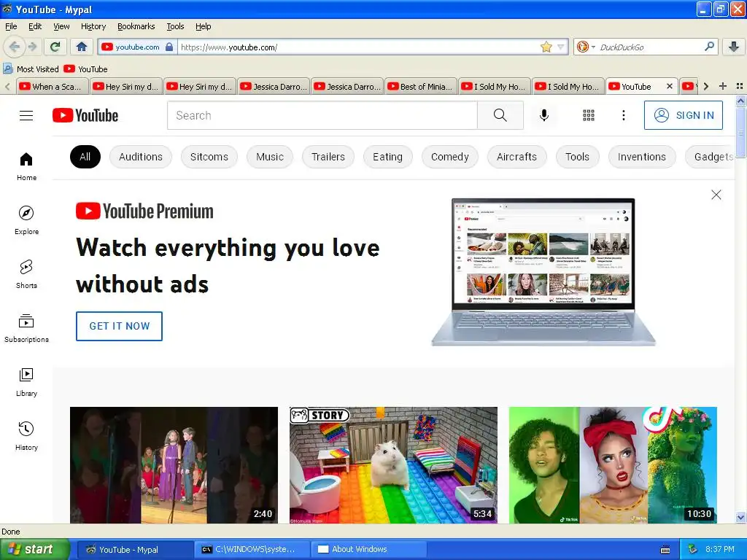Open the File menu
The width and height of the screenshot is (747, 560).
coord(11,26)
